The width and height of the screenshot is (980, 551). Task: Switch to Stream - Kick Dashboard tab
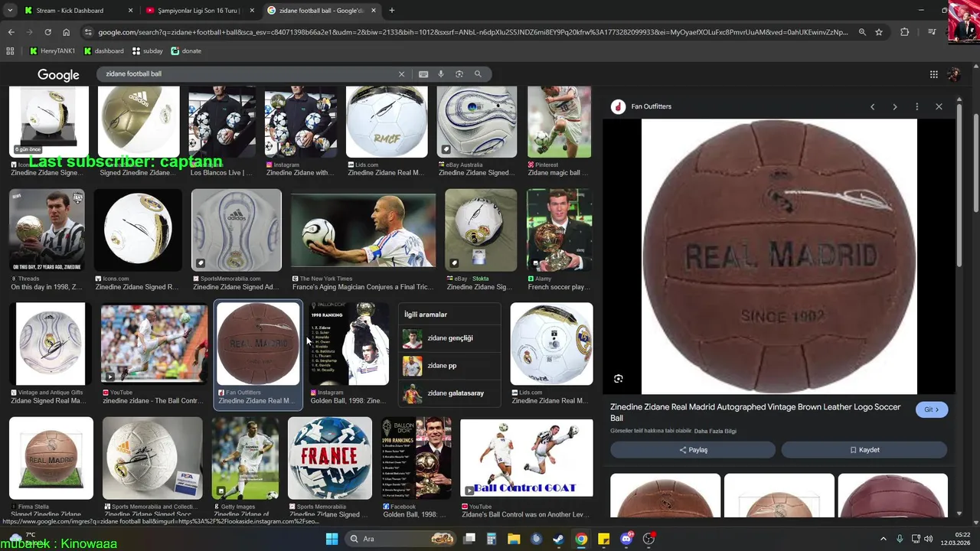[x=77, y=11]
